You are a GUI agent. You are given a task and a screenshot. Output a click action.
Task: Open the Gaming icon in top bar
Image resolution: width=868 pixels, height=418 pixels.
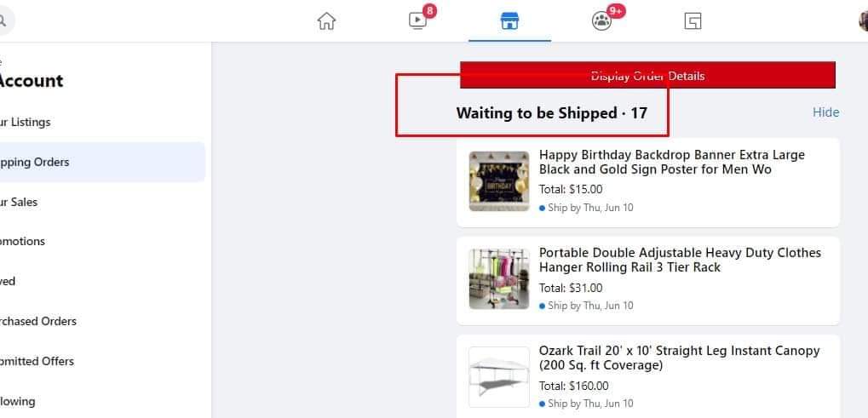(x=693, y=21)
